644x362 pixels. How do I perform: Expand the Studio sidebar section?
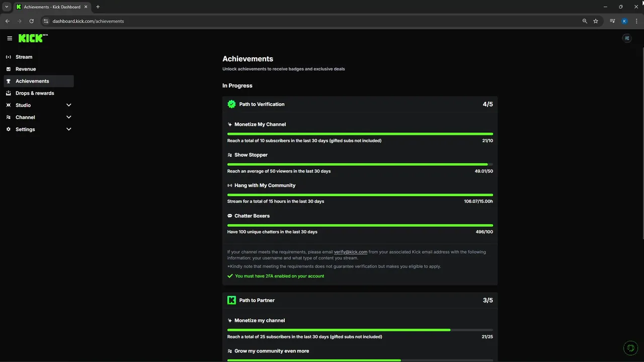pyautogui.click(x=69, y=105)
